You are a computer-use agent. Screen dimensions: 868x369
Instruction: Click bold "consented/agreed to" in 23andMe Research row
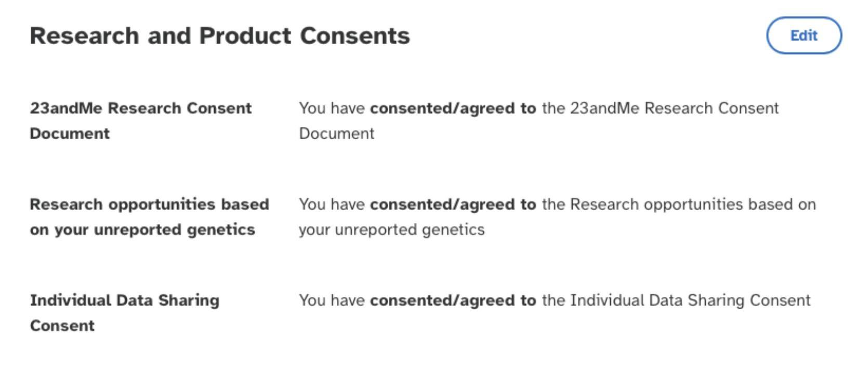[x=453, y=108]
